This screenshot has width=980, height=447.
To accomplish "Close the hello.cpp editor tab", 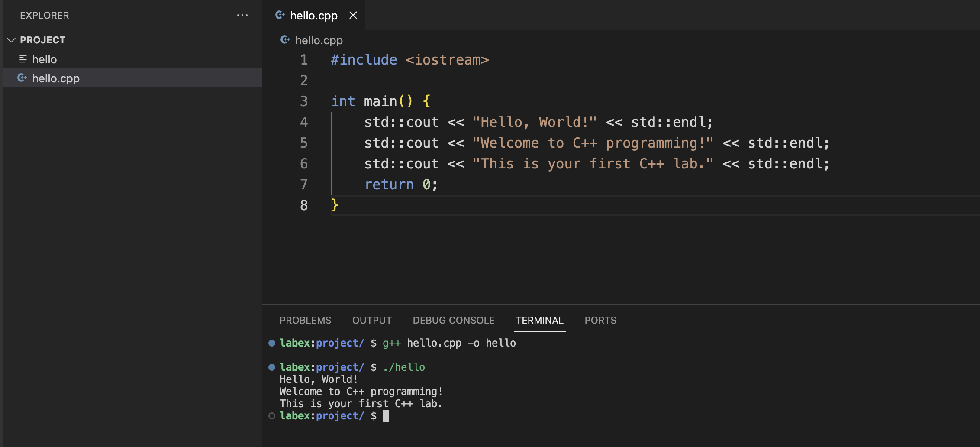I will pyautogui.click(x=353, y=15).
